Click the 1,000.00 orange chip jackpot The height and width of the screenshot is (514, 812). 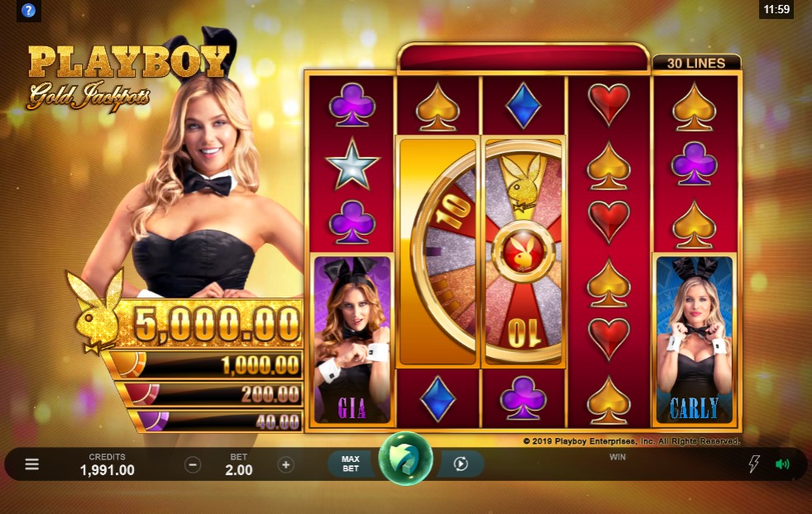[x=204, y=365]
